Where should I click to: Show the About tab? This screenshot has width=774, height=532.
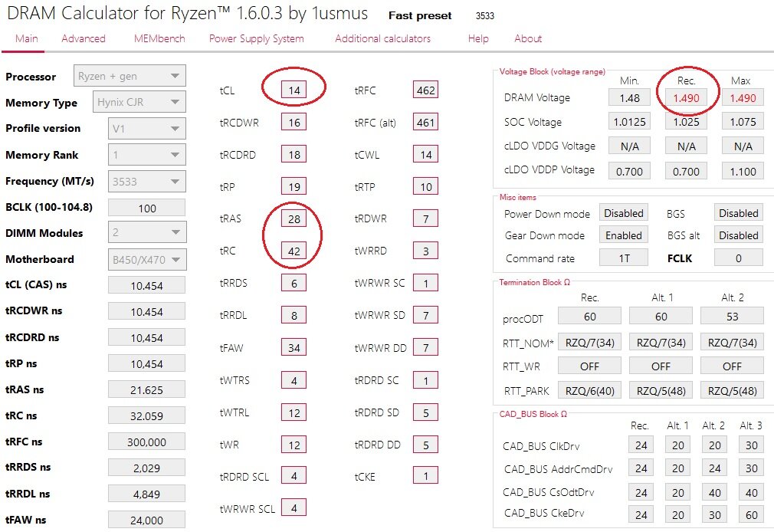point(528,38)
